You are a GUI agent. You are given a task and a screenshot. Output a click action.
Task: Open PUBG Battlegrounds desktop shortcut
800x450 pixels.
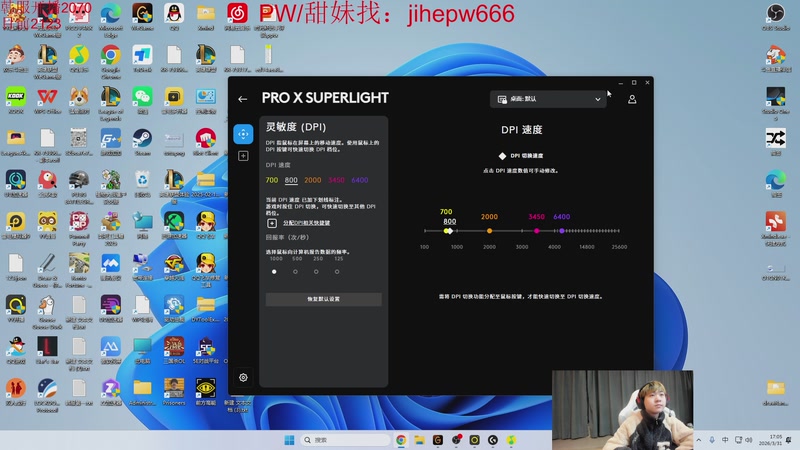[x=79, y=187]
